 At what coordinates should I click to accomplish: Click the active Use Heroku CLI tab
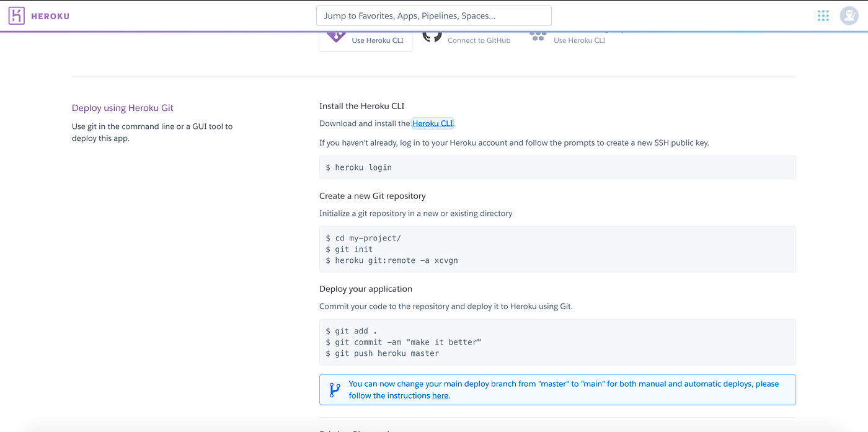[x=365, y=40]
